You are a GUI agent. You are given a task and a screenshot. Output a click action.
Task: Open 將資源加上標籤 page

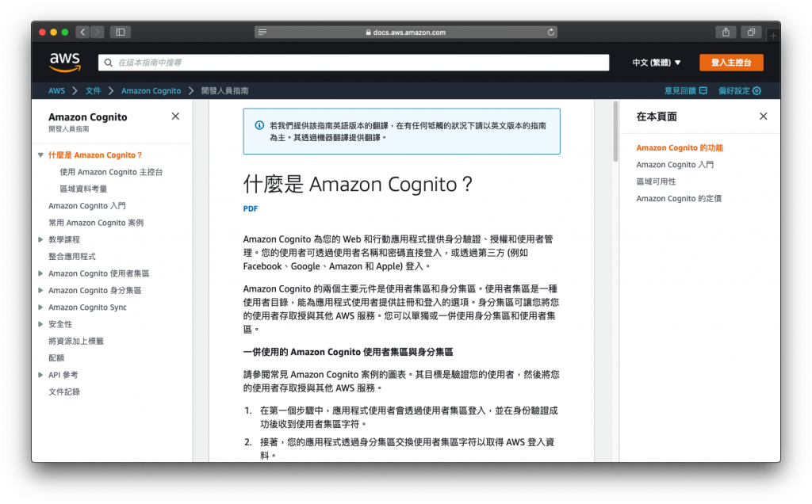click(76, 341)
